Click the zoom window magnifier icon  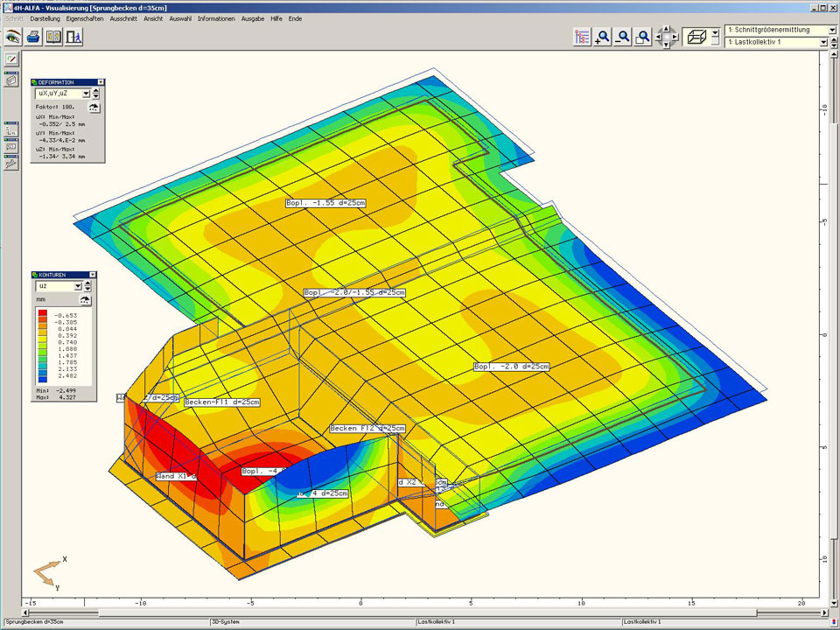(x=643, y=37)
